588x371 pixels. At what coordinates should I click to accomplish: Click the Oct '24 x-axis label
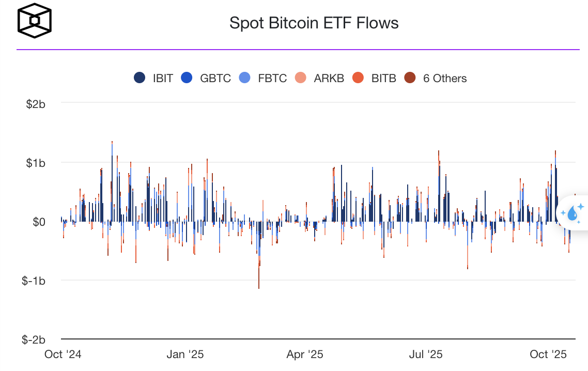tap(63, 354)
